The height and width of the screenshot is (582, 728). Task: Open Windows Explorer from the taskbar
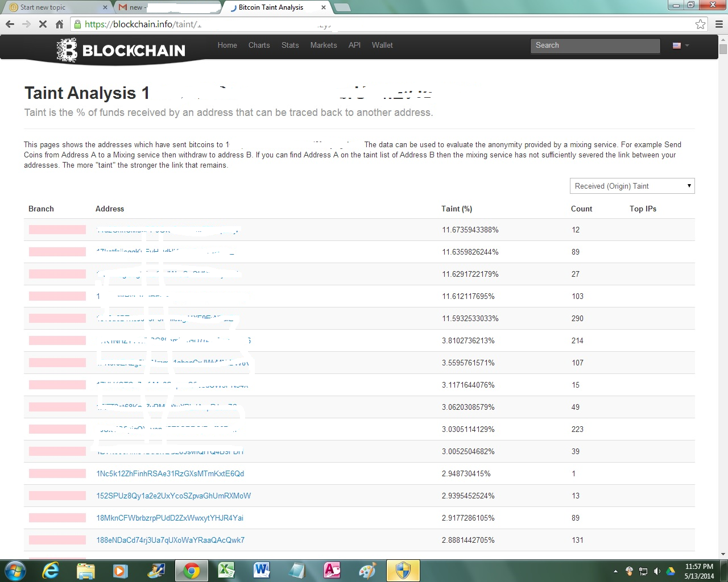[85, 571]
